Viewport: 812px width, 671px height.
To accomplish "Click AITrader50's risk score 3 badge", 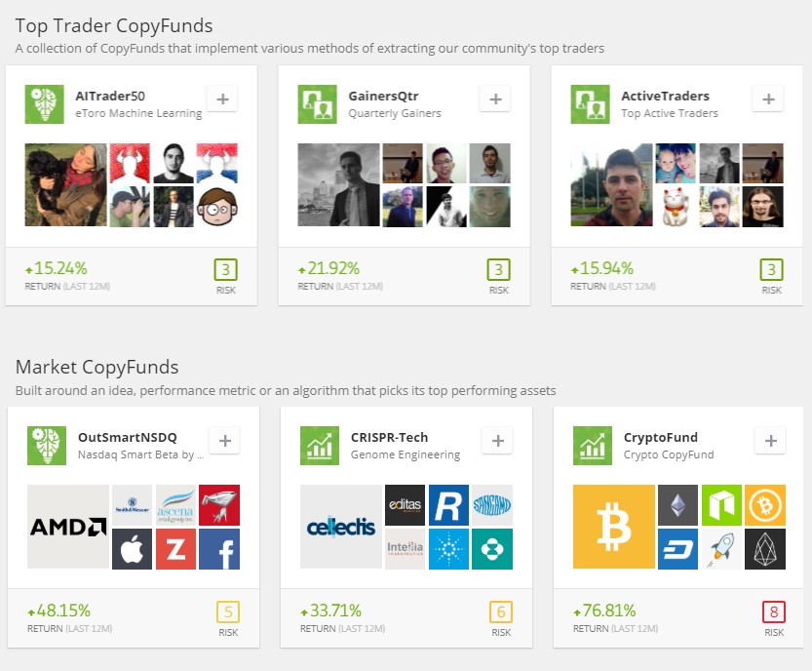I will [226, 269].
